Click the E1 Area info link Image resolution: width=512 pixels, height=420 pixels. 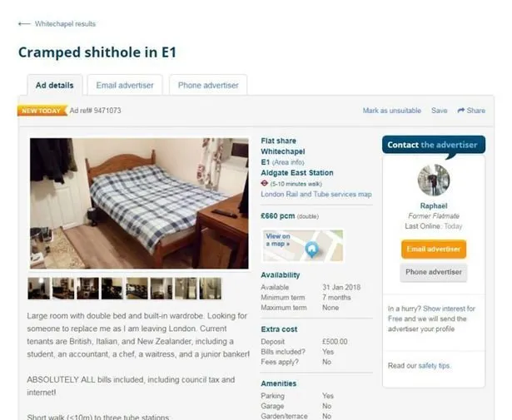tap(288, 162)
